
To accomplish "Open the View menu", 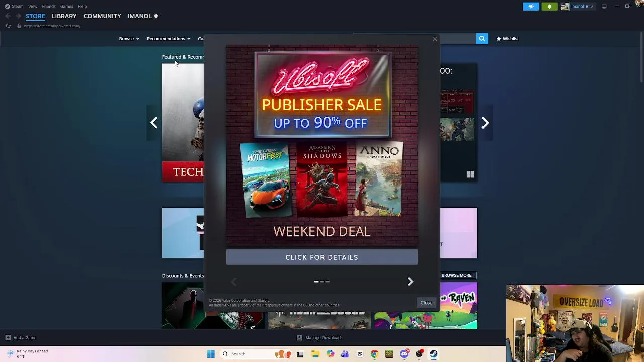I will [33, 6].
